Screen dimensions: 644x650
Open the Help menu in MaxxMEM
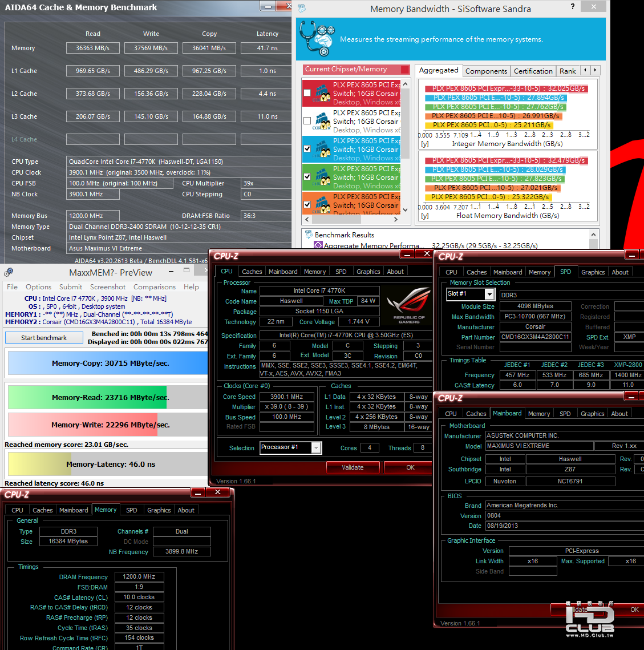[x=191, y=287]
